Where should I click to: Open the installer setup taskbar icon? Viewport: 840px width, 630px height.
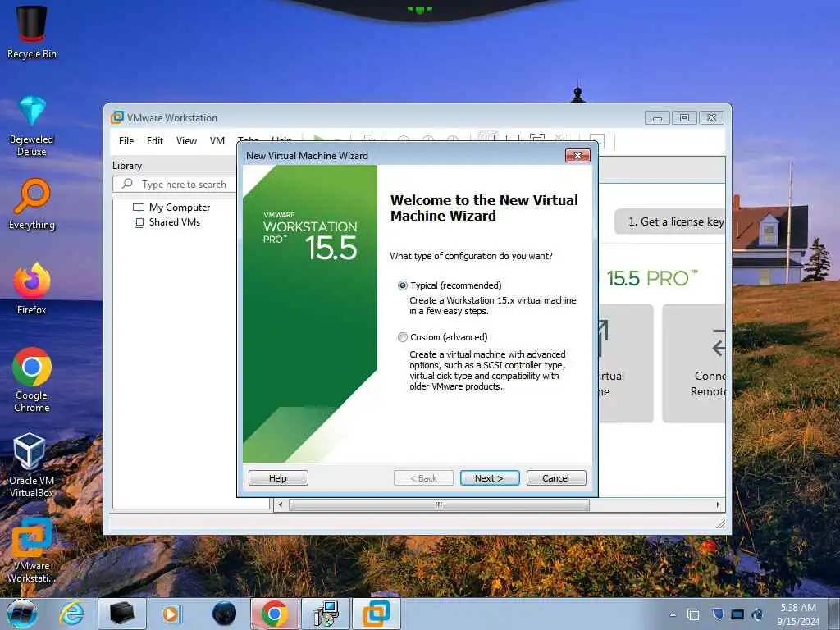pyautogui.click(x=325, y=614)
